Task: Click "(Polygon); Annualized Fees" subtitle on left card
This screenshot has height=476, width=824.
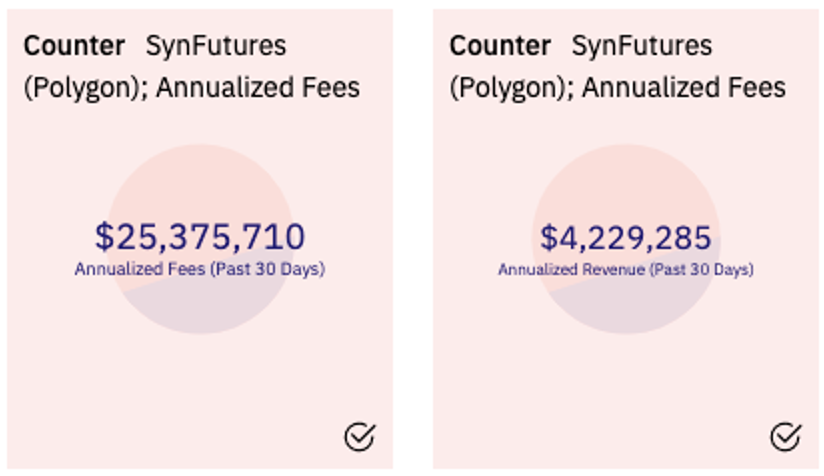Action: coord(191,88)
